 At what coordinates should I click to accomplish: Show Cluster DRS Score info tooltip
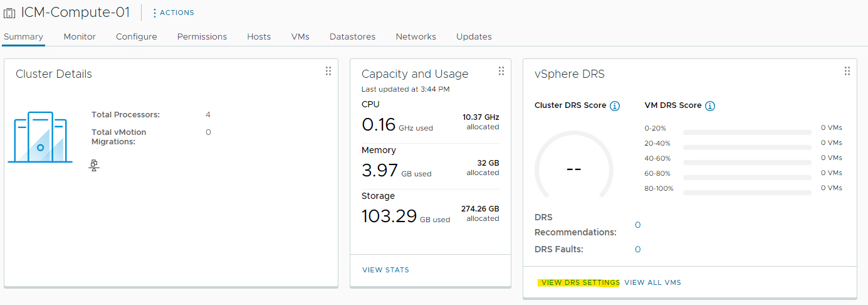tap(615, 106)
